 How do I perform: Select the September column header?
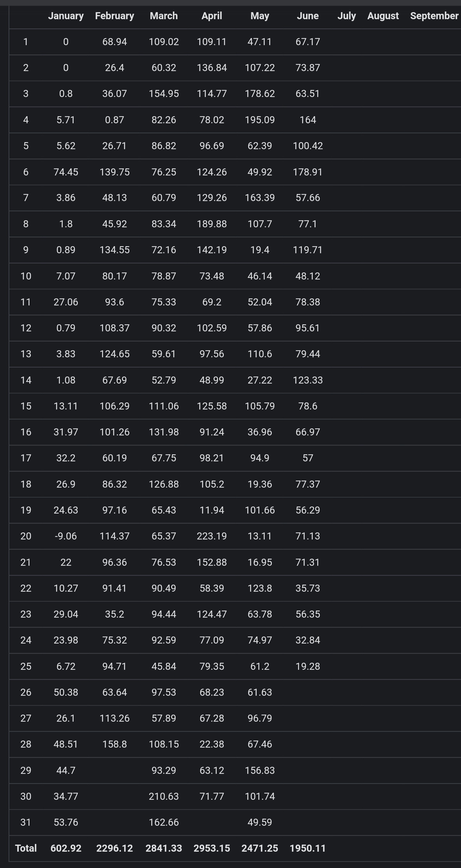[x=434, y=16]
